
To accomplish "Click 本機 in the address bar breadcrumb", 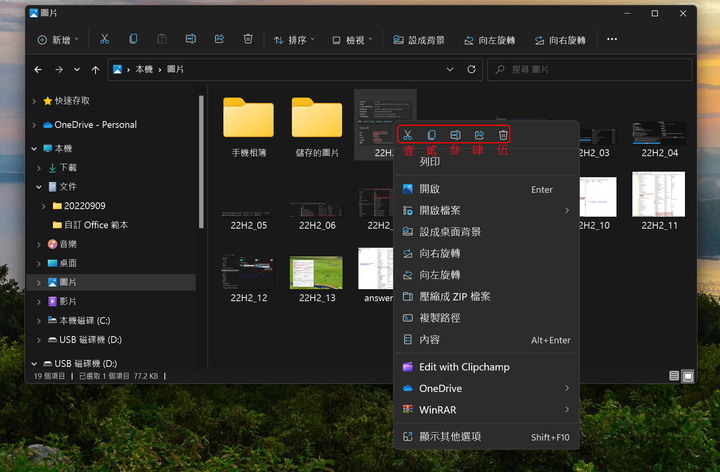I will 144,69.
